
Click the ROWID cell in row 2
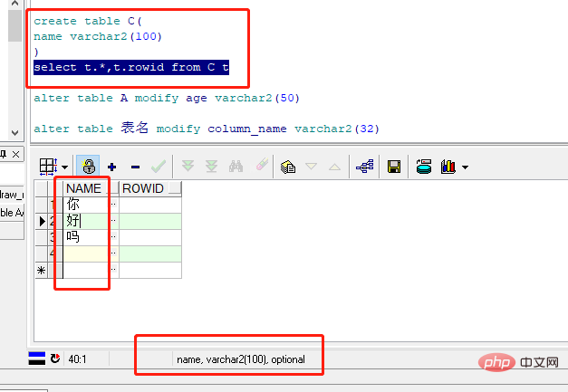coord(150,220)
